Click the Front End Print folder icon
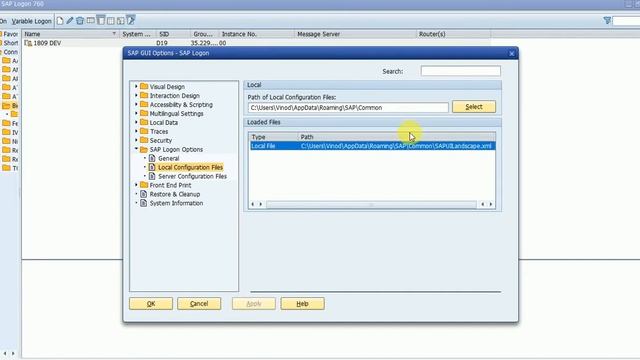The width and height of the screenshot is (640, 360). 144,185
